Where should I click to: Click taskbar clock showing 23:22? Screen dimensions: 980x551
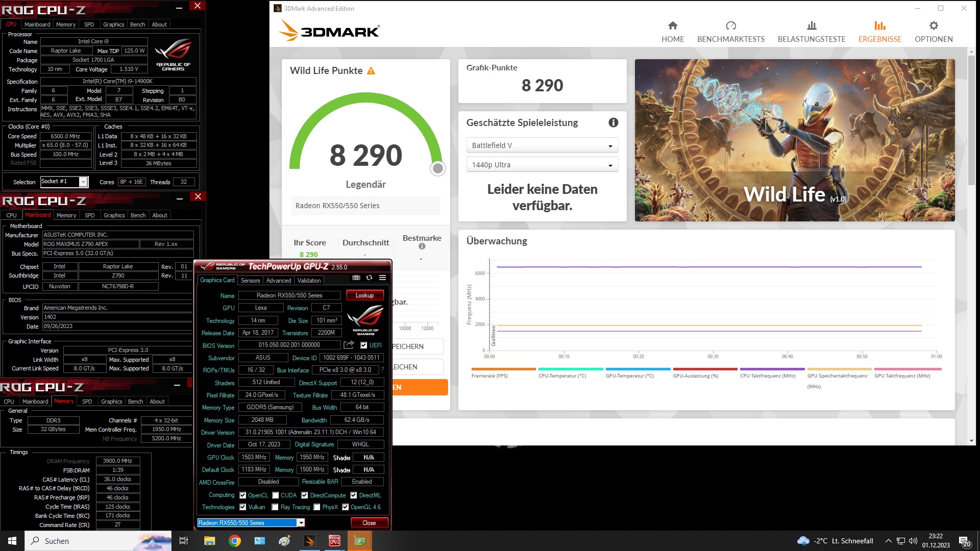click(936, 541)
